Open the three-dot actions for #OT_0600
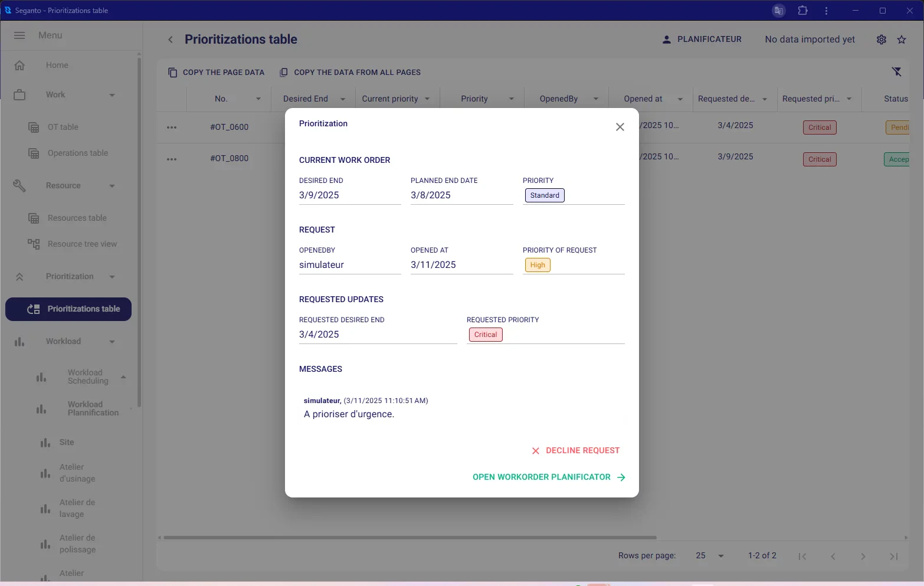 pyautogui.click(x=172, y=127)
